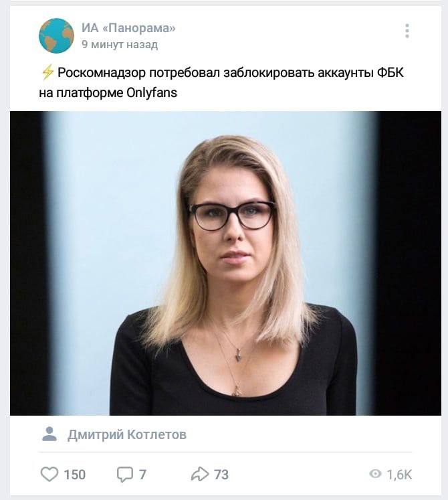Image resolution: width=448 pixels, height=500 pixels.
Task: Click the eye views icon
Action: click(375, 474)
